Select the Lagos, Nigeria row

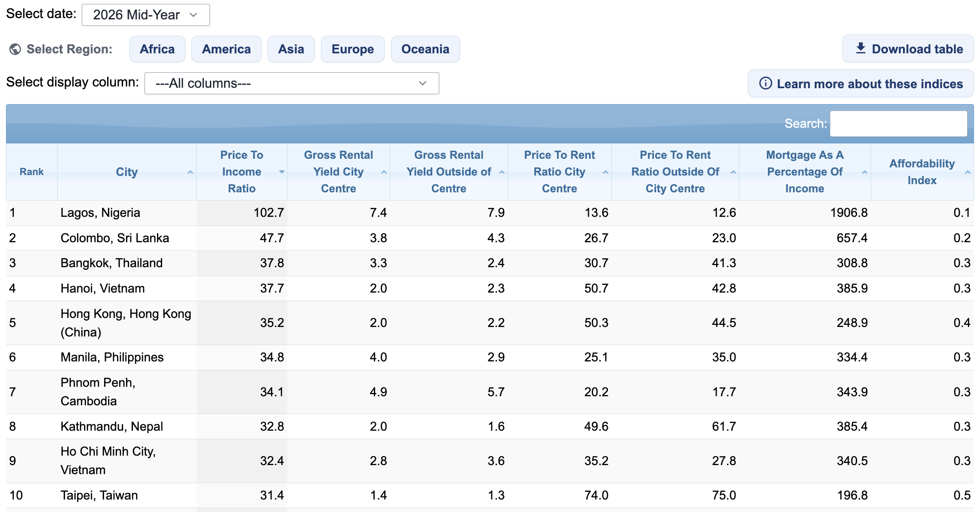coord(490,213)
